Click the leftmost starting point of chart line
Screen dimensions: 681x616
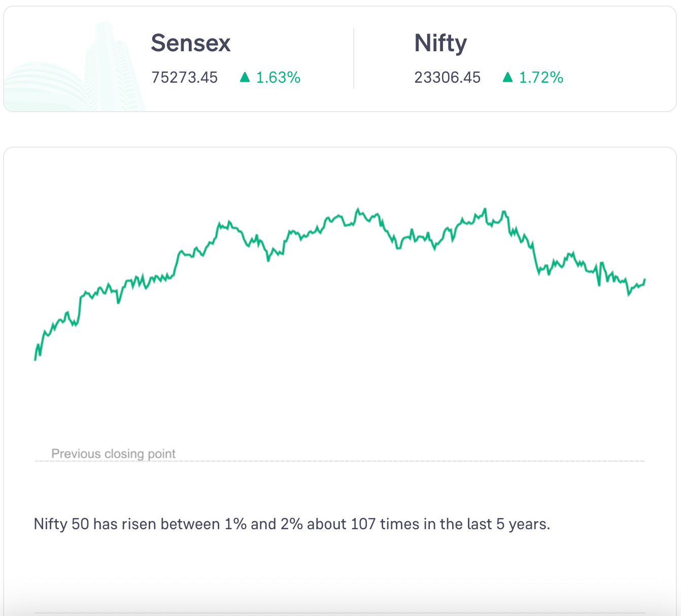(35, 360)
